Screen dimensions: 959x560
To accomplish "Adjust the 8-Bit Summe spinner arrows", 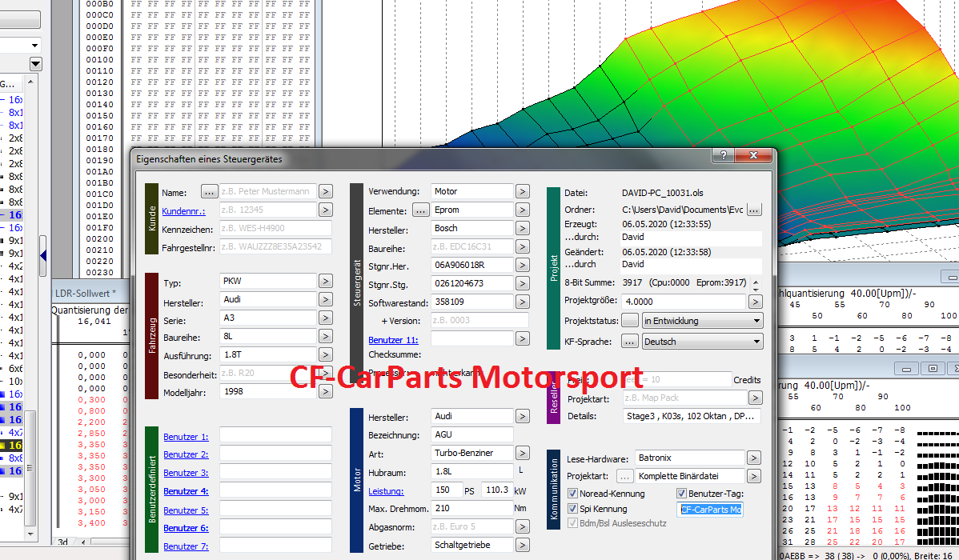I will (x=756, y=286).
